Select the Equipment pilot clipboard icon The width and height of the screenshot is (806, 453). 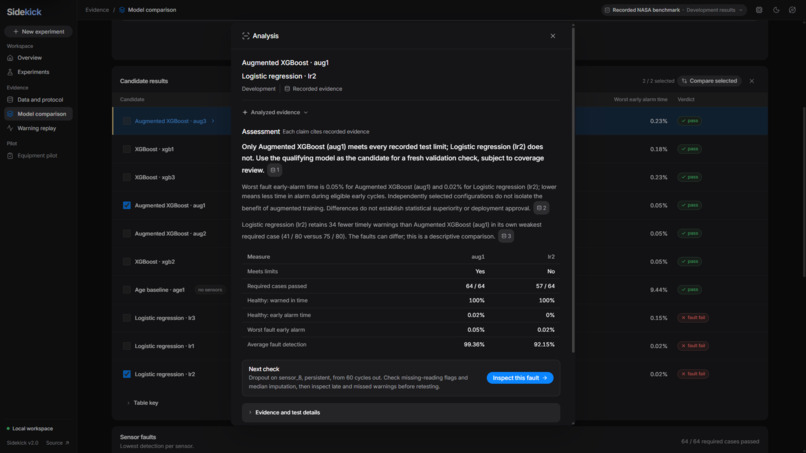click(10, 156)
